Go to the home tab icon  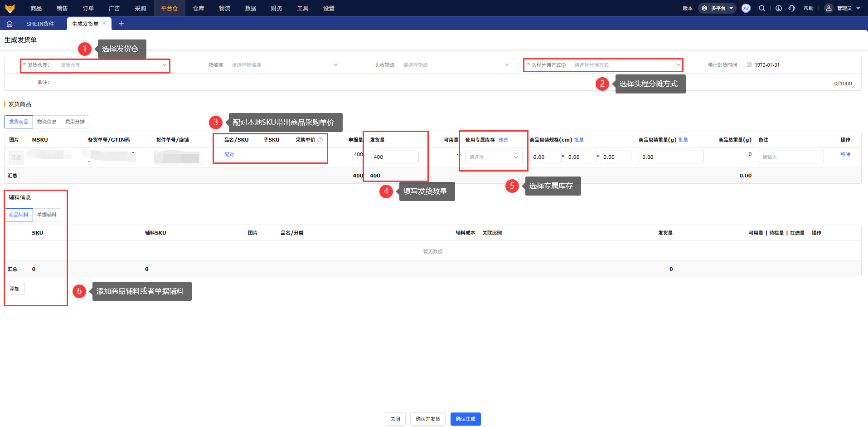pyautogui.click(x=10, y=24)
